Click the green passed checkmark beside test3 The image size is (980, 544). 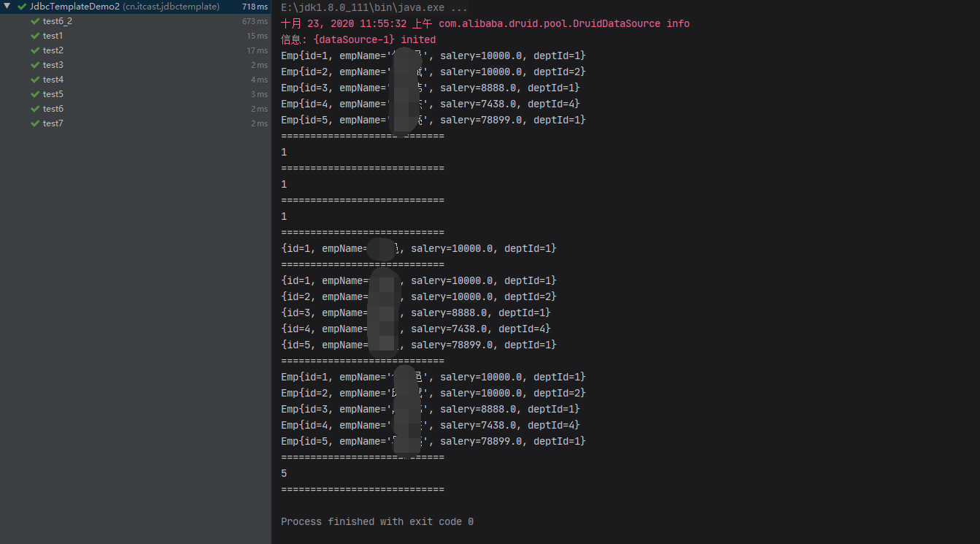pyautogui.click(x=35, y=65)
